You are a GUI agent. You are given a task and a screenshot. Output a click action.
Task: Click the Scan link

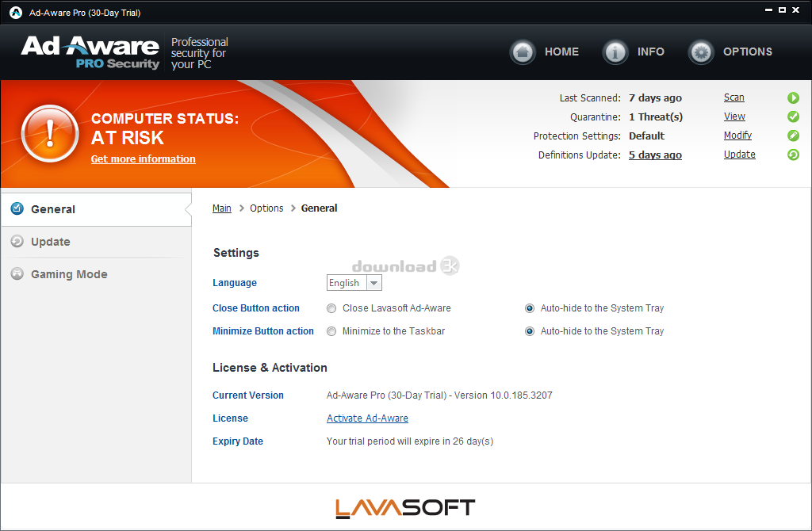coord(733,97)
